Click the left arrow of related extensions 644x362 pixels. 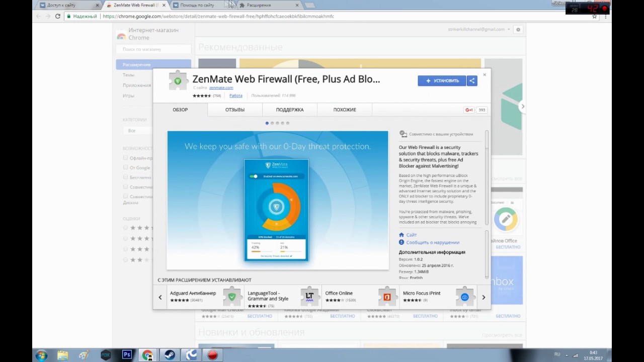pyautogui.click(x=160, y=297)
